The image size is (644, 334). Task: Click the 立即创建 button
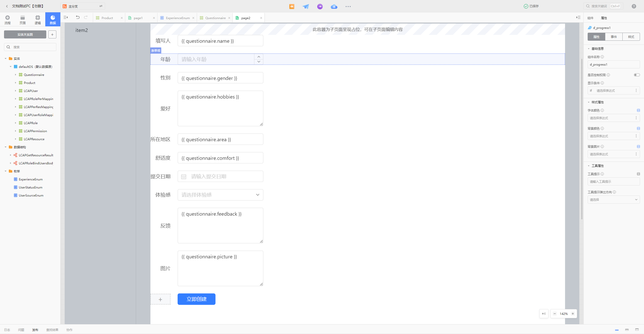point(196,299)
